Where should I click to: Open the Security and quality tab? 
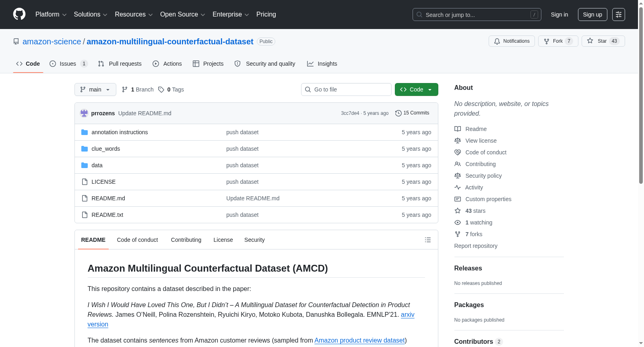tap(265, 64)
